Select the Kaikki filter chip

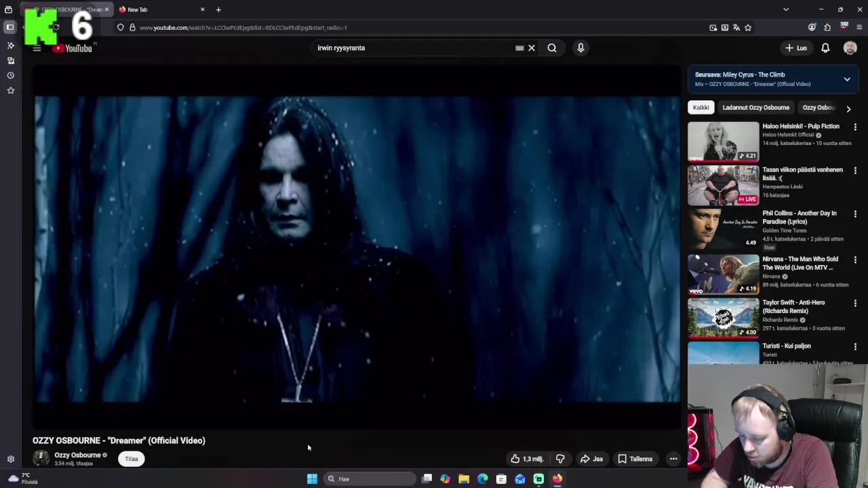pos(701,107)
